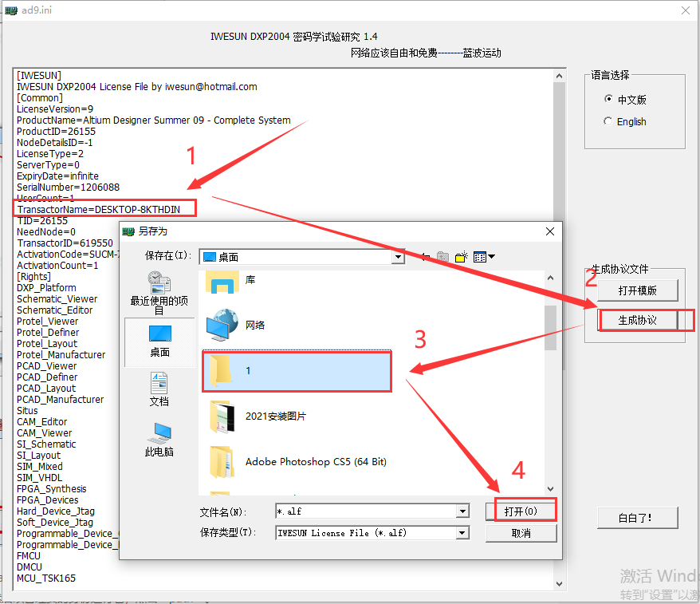Open the view menu icon

click(x=484, y=257)
